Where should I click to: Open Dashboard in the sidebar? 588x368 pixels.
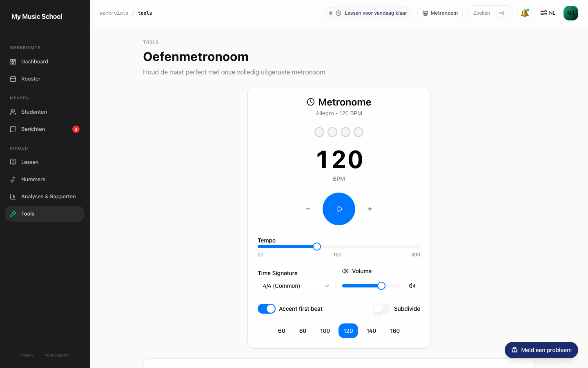45,62
